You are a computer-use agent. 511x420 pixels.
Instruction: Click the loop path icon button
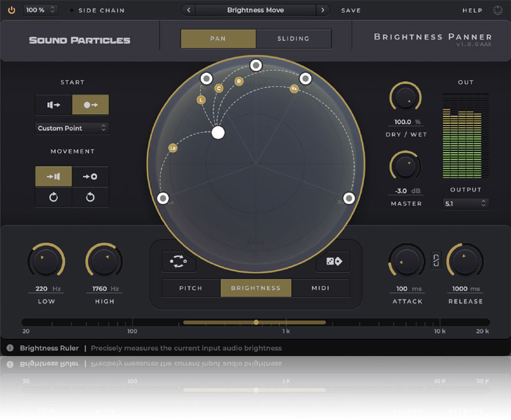pos(179,262)
